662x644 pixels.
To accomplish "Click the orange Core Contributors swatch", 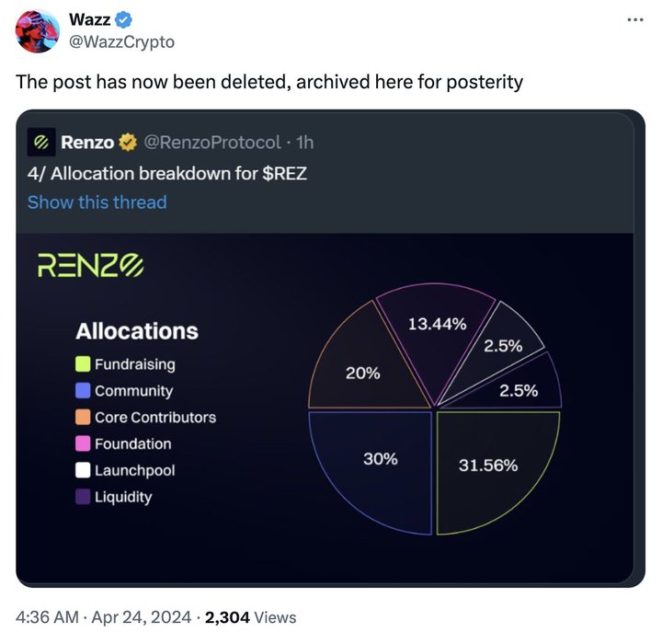I will (83, 417).
